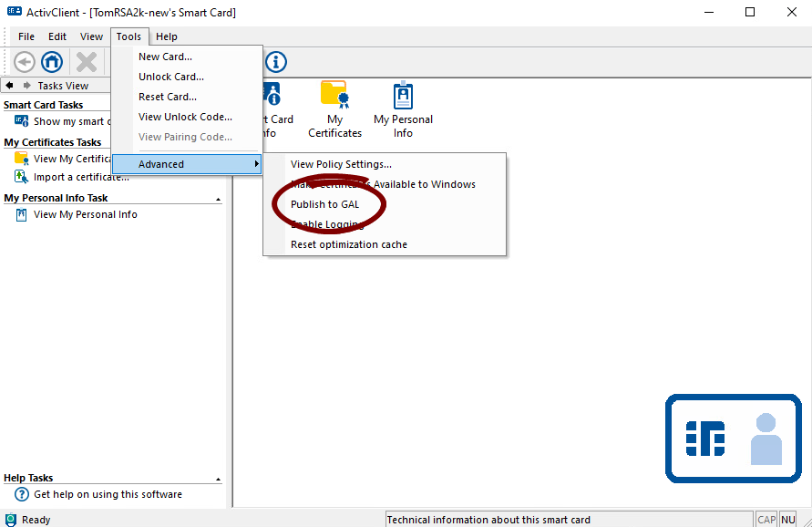Click the Import a certificate icon

[21, 177]
